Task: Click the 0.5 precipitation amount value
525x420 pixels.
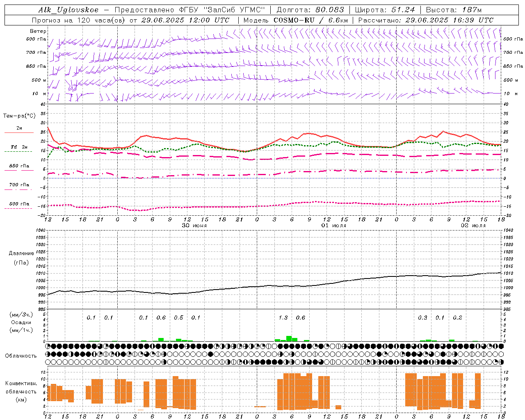Action: click(178, 318)
